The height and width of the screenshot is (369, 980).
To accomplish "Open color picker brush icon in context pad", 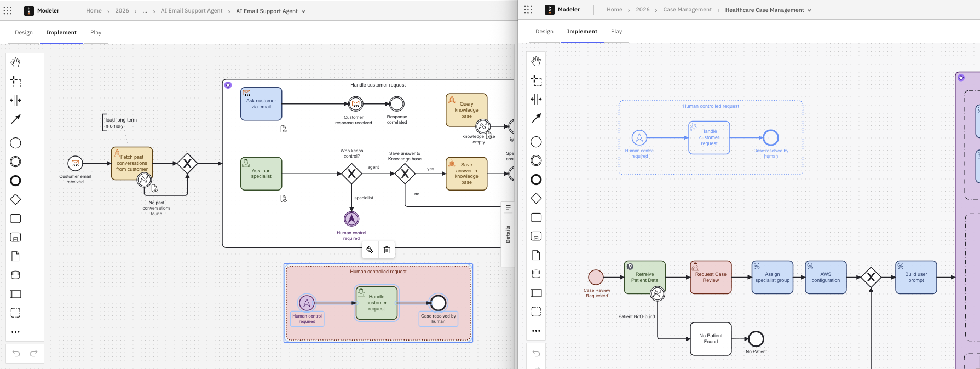I will tap(370, 250).
